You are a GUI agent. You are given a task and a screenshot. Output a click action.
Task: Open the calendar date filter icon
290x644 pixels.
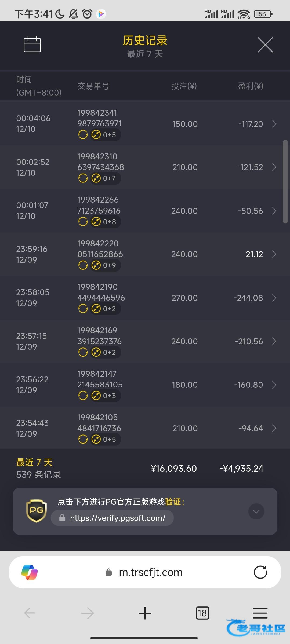click(x=32, y=45)
